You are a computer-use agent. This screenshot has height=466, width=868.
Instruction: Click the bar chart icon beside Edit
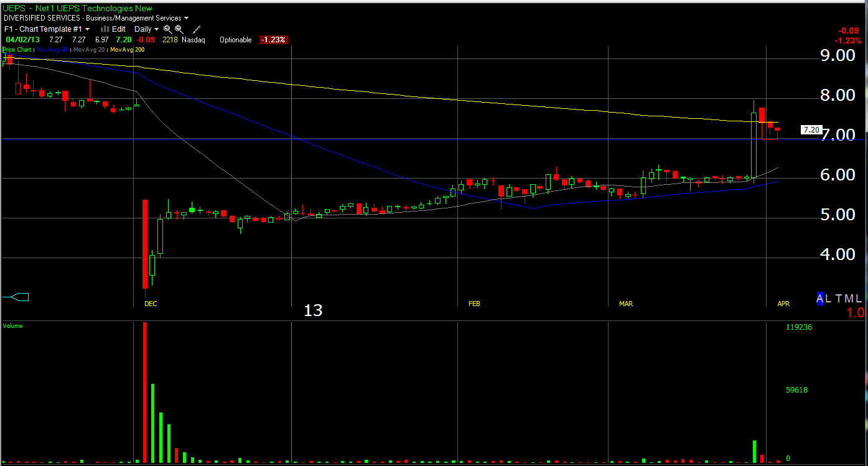[x=105, y=29]
